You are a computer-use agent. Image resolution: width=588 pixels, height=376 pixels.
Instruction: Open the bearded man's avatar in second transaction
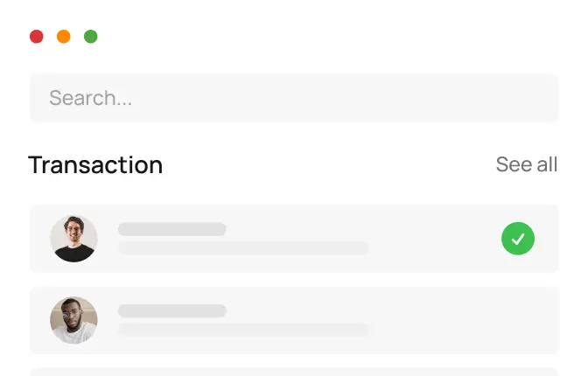[x=73, y=319]
